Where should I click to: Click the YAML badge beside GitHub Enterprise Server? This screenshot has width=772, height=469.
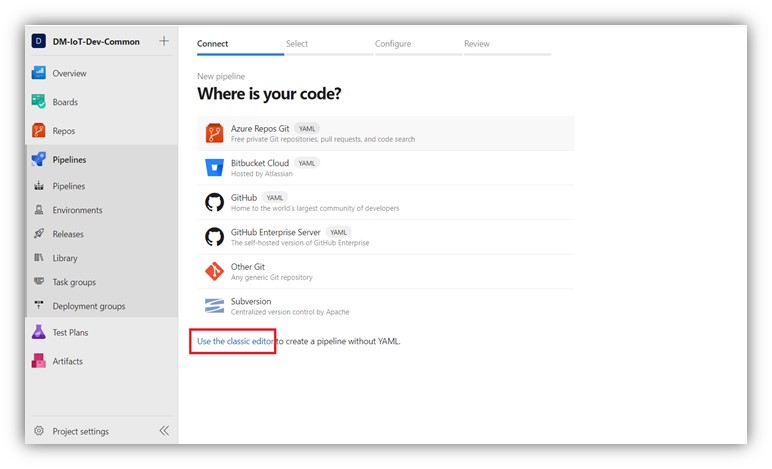[x=338, y=232]
